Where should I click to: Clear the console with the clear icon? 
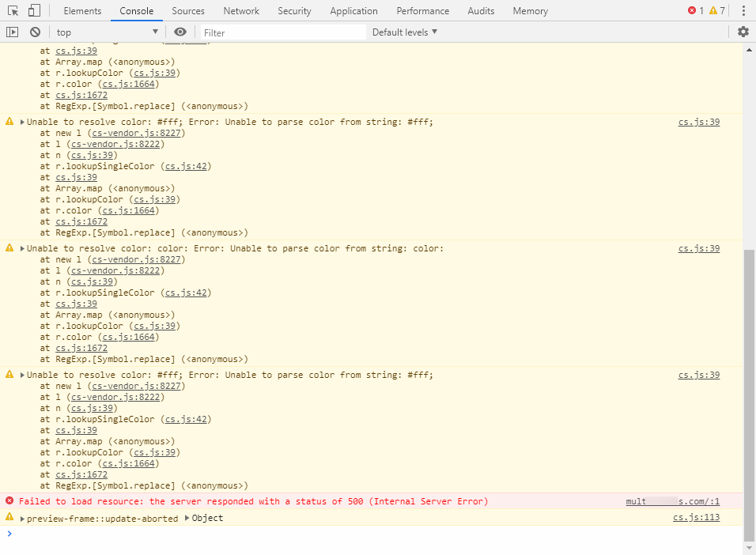pos(35,32)
